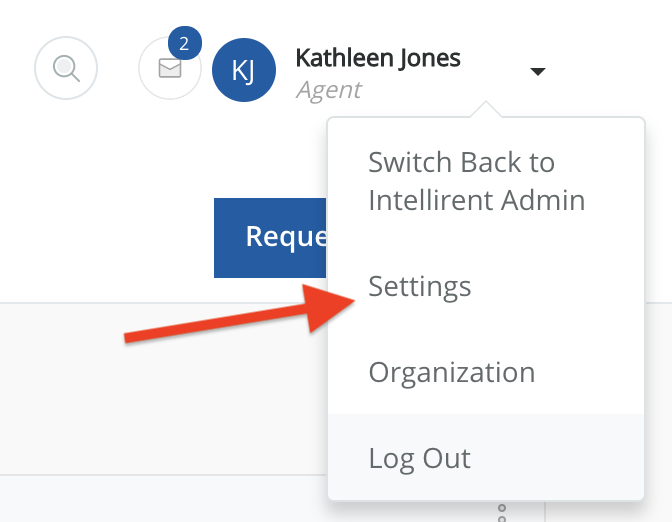Choose Organization in the dropdown menu

tap(452, 373)
